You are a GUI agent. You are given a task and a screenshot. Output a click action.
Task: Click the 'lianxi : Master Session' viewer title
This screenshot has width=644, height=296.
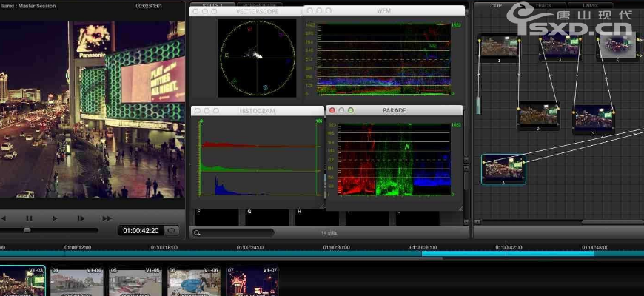28,6
